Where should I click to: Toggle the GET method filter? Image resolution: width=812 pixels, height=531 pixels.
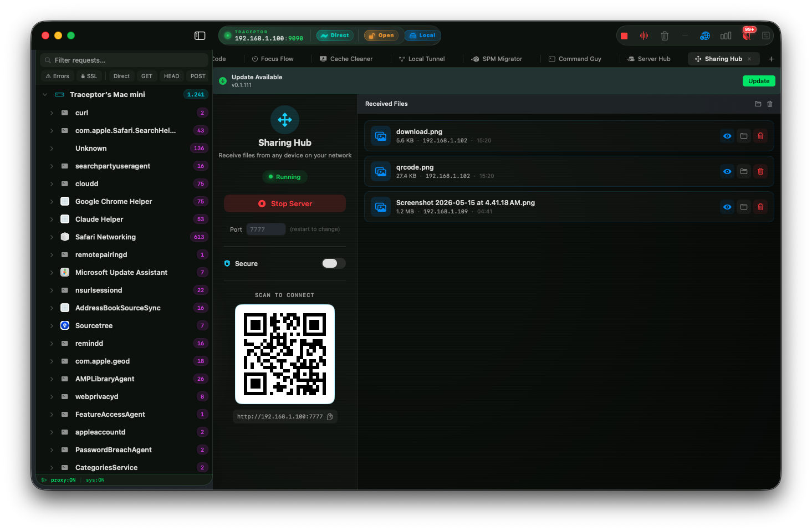pyautogui.click(x=147, y=76)
